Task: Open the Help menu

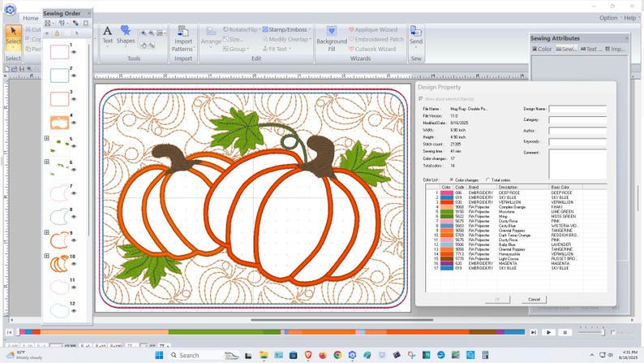Action: 629,18
